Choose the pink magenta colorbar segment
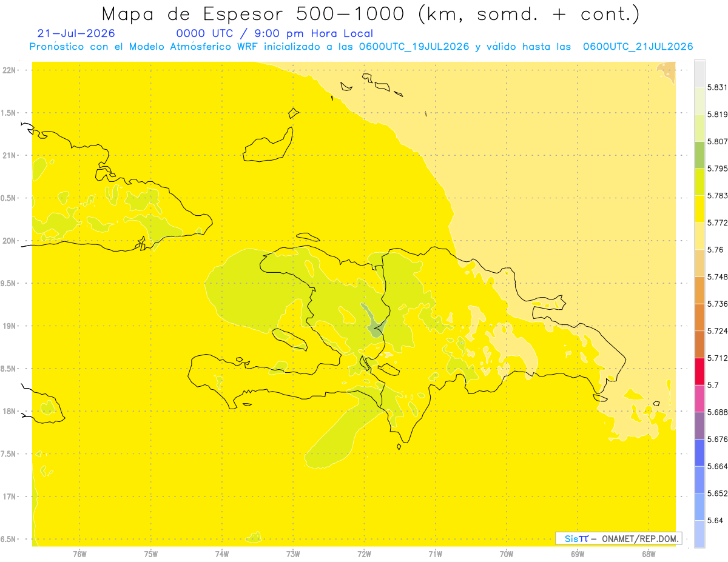728x562 pixels. 699,398
